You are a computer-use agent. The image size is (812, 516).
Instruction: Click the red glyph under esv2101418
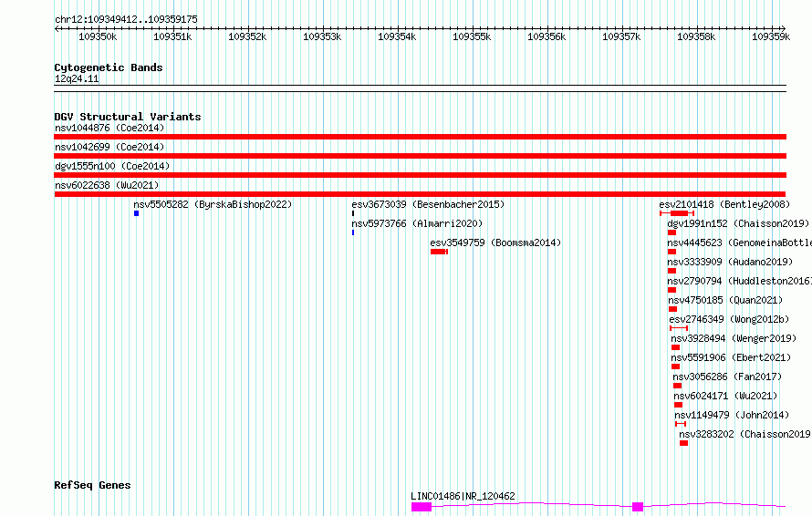pyautogui.click(x=677, y=213)
